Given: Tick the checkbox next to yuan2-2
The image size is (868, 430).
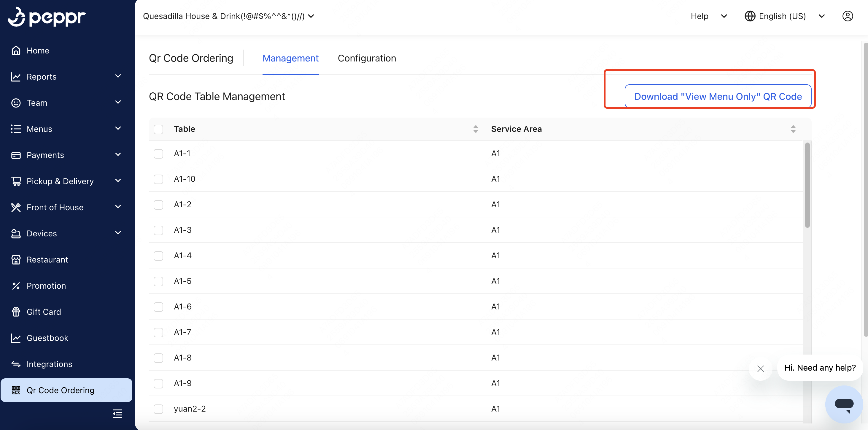Looking at the screenshot, I should [x=158, y=409].
